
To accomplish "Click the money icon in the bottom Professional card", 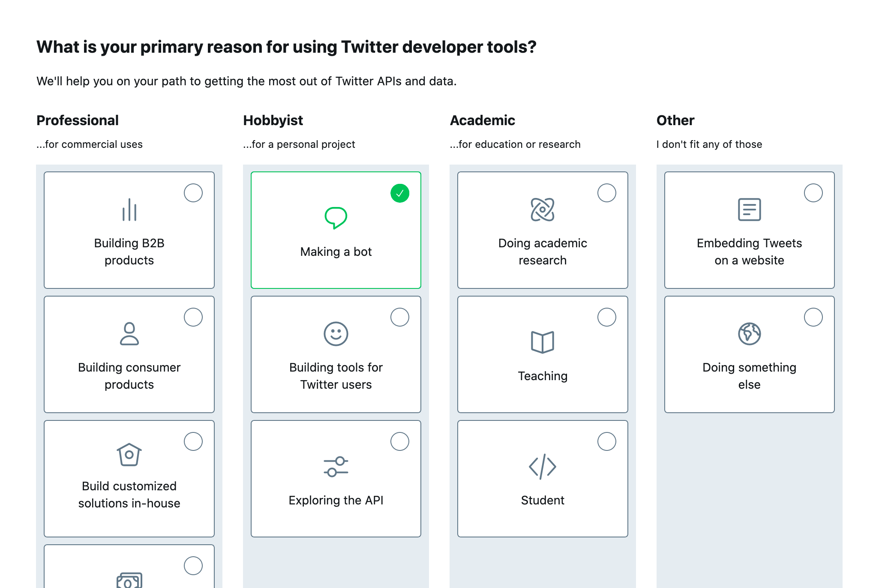I will click(x=129, y=580).
